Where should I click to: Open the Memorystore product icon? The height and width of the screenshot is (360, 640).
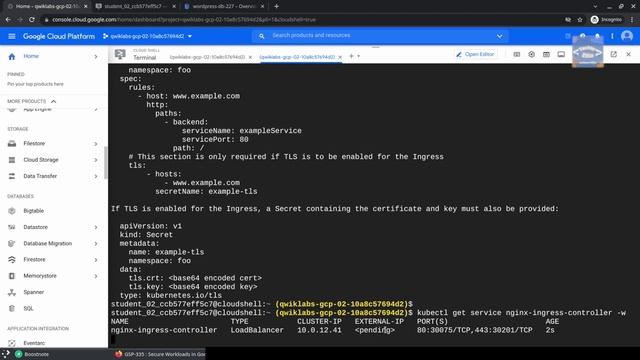[12, 276]
